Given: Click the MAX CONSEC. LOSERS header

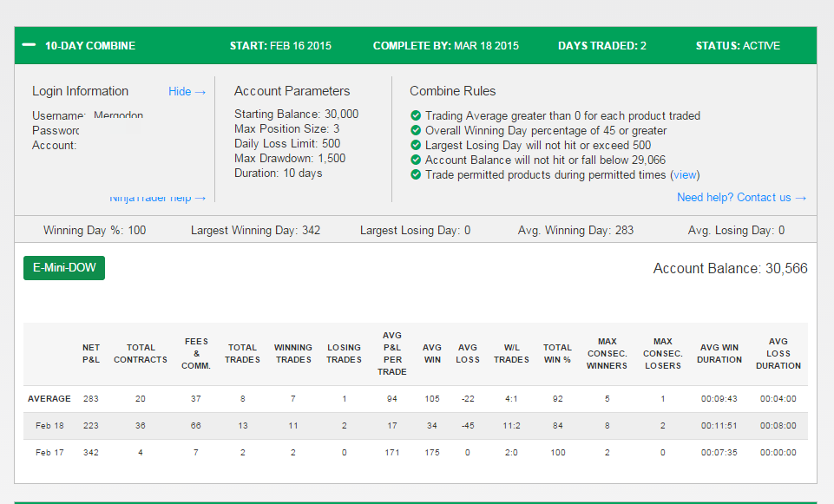Looking at the screenshot, I should click(663, 354).
